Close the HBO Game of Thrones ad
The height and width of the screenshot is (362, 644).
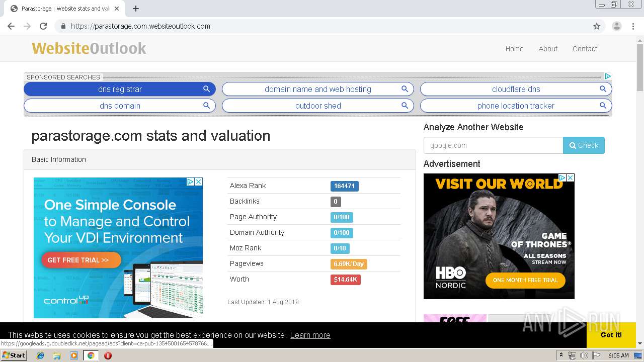[x=571, y=177]
